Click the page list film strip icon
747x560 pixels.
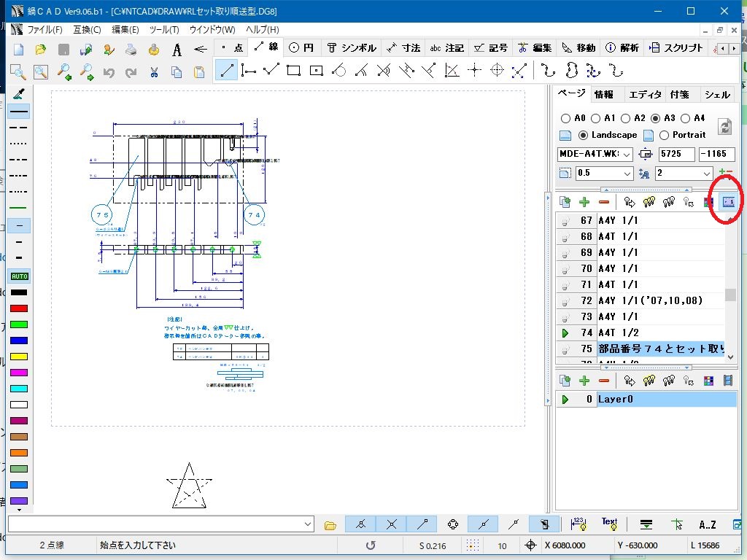point(729,203)
